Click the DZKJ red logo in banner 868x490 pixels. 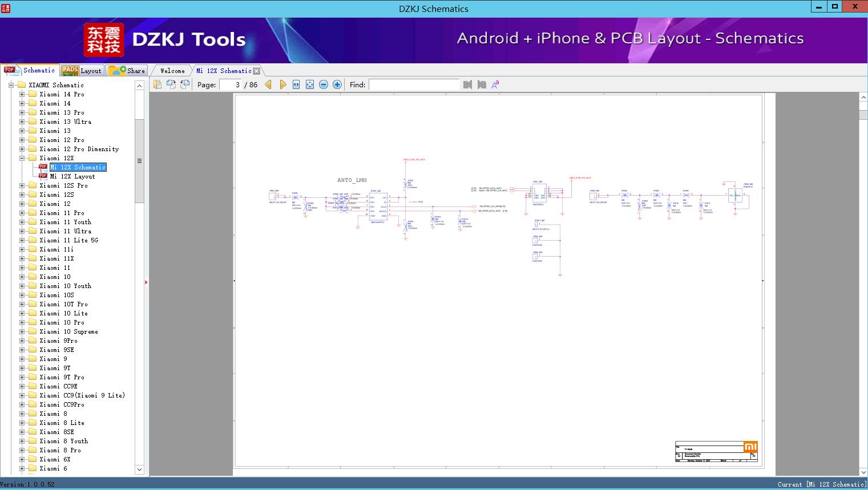(104, 40)
